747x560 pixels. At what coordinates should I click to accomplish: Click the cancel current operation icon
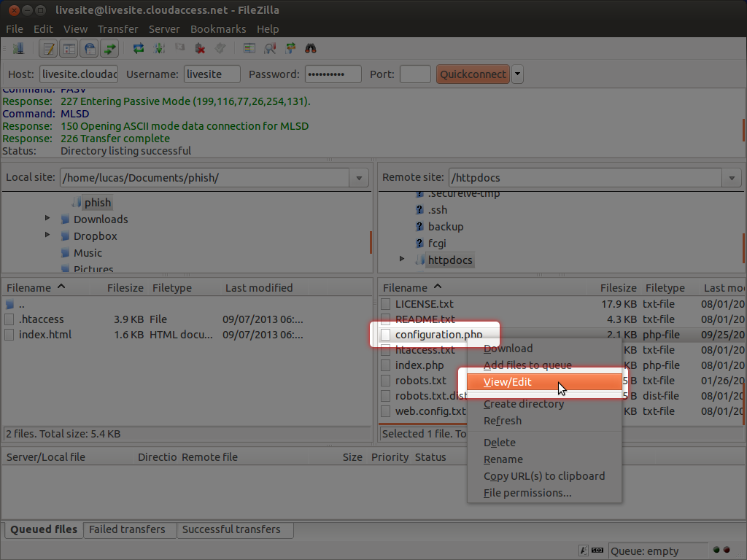179,47
